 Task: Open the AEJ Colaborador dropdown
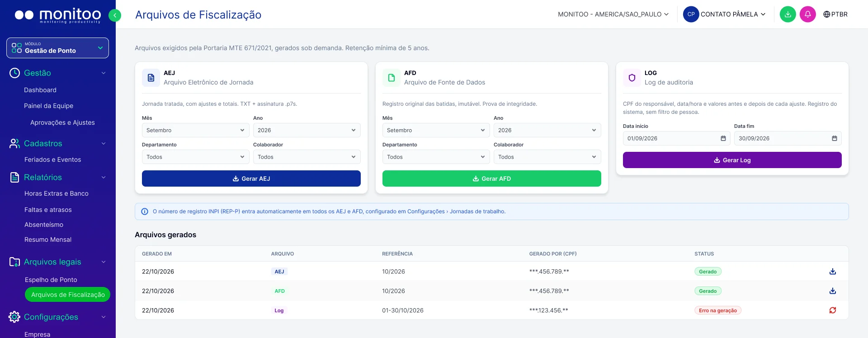pos(307,157)
